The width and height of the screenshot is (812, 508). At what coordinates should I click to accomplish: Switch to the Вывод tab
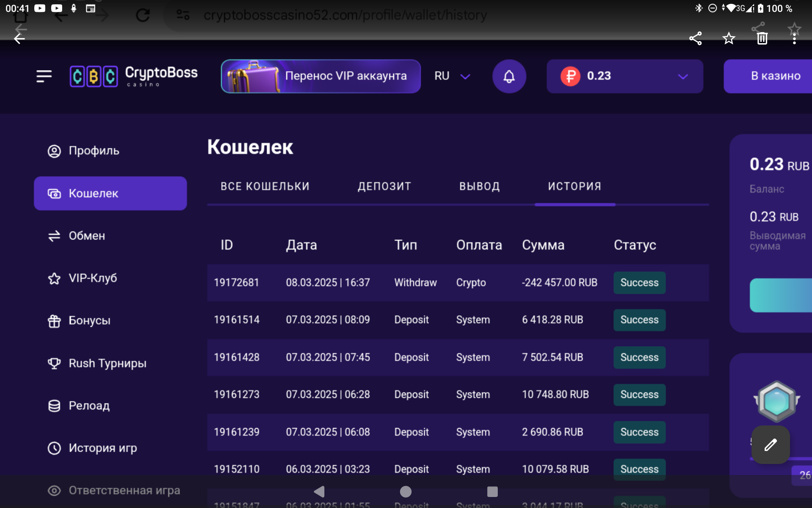click(x=480, y=186)
